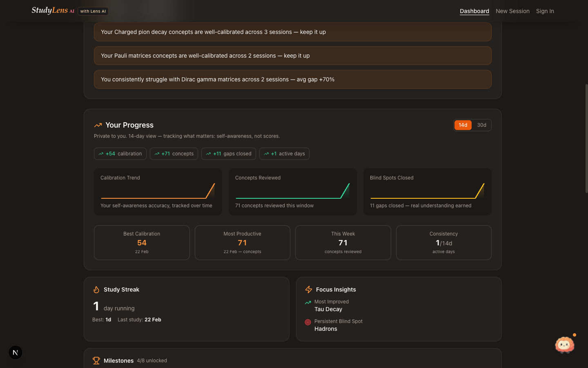Click the Study Streak flame icon
Screen dimensions: 588x368
96,289
